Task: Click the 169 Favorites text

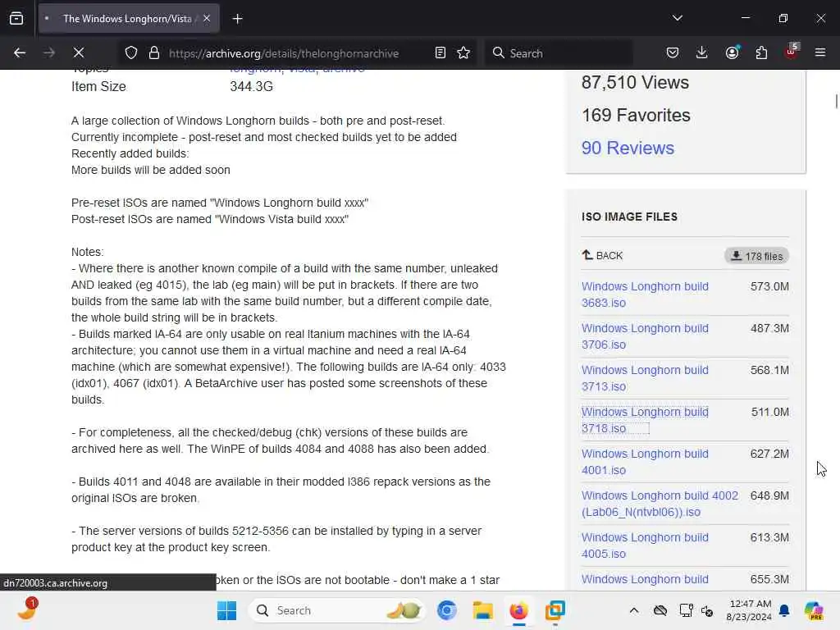Action: pyautogui.click(x=636, y=115)
